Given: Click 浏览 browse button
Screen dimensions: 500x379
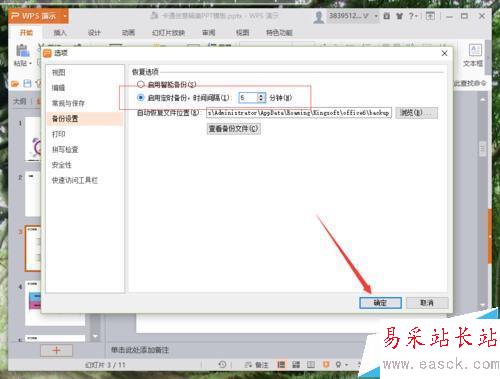Looking at the screenshot, I should [x=417, y=113].
